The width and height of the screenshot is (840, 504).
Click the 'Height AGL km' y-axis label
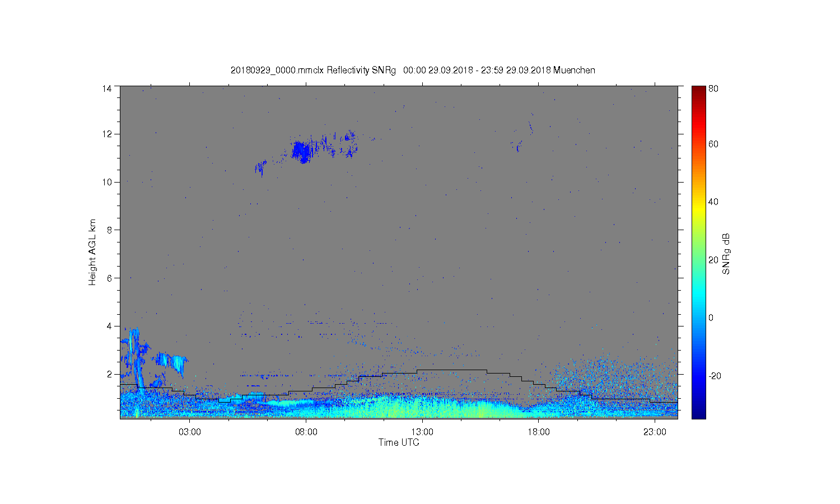point(92,252)
